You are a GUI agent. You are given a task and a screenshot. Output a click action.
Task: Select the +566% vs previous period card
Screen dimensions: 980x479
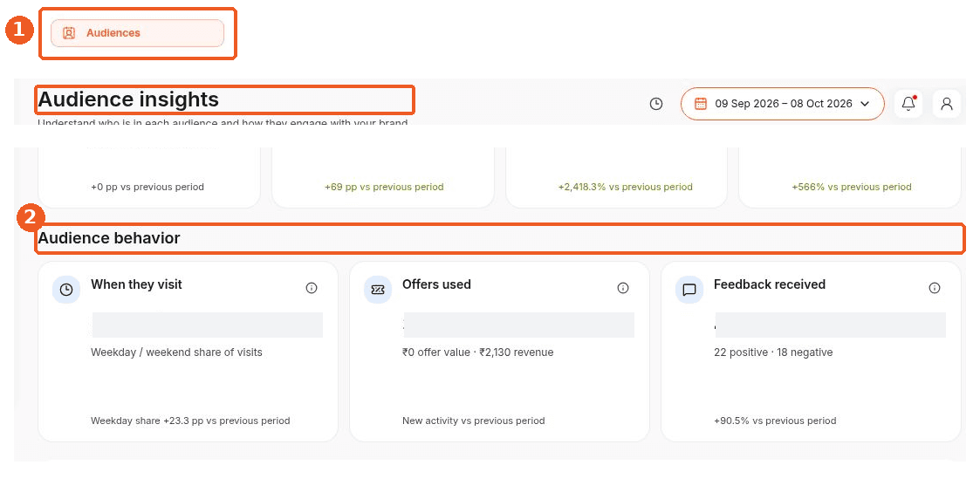[849, 178]
